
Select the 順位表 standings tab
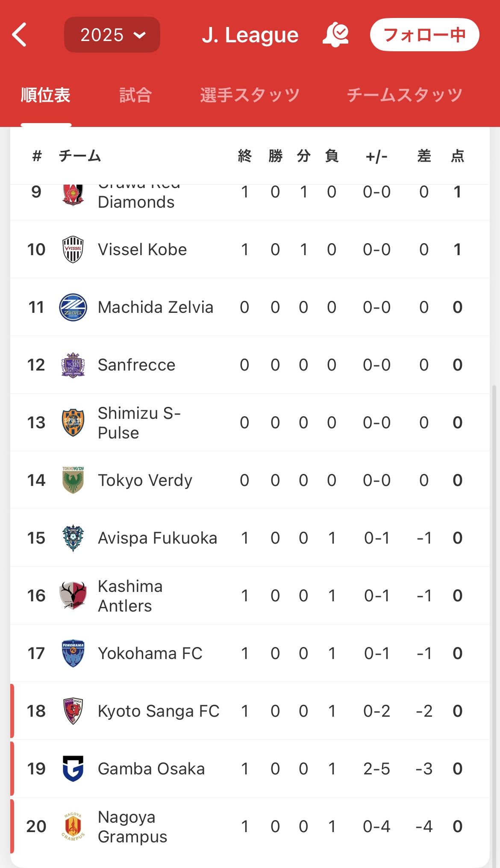tap(46, 95)
